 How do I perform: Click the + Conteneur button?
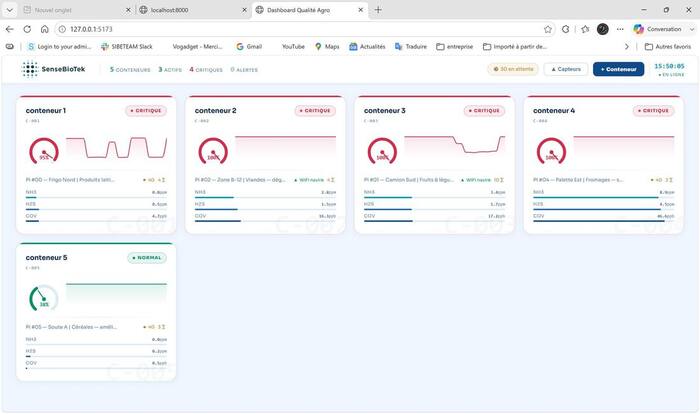[x=618, y=69]
